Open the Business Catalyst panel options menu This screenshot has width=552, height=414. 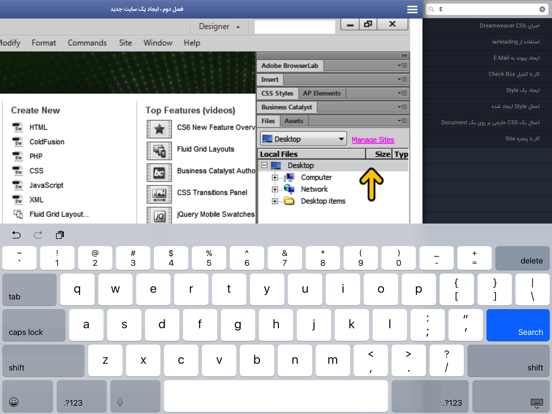click(402, 107)
